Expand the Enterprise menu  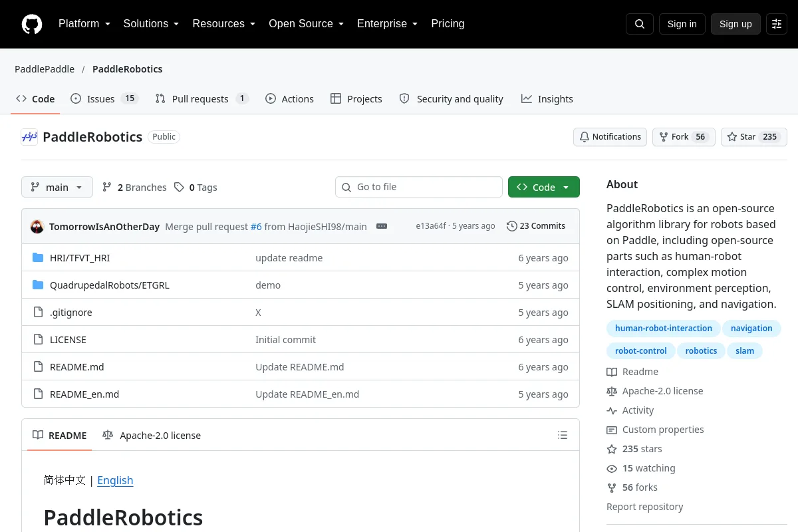(x=388, y=24)
